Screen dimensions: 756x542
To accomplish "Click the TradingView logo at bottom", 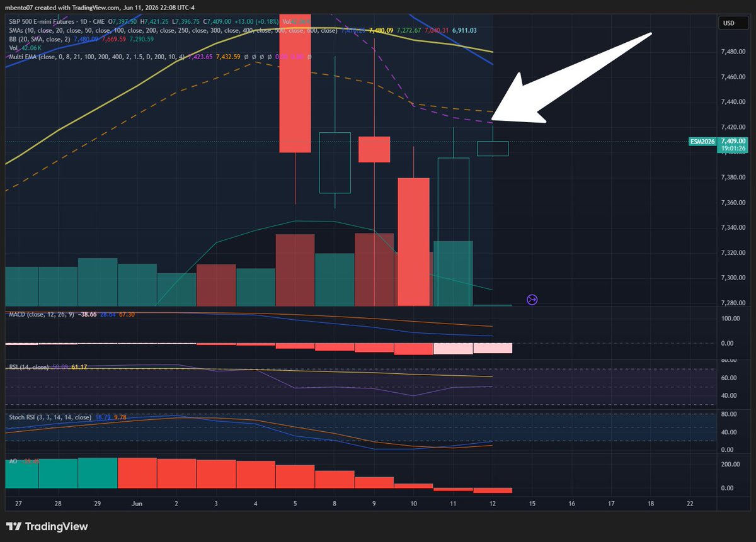I will [x=47, y=526].
